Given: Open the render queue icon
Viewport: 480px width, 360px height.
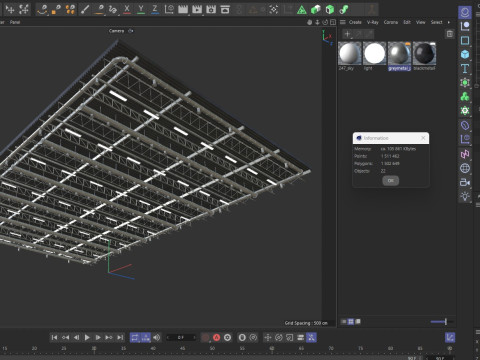Looking at the screenshot, I should click(x=225, y=9).
